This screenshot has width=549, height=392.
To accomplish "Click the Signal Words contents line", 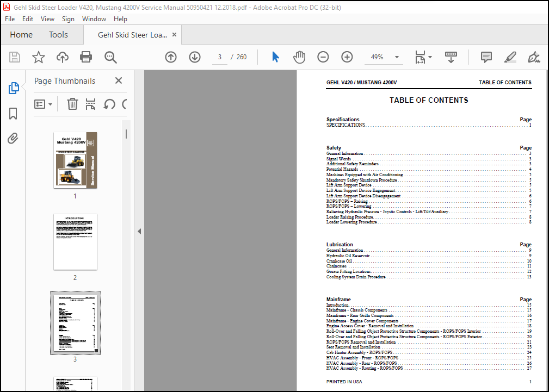I will [x=429, y=159].
